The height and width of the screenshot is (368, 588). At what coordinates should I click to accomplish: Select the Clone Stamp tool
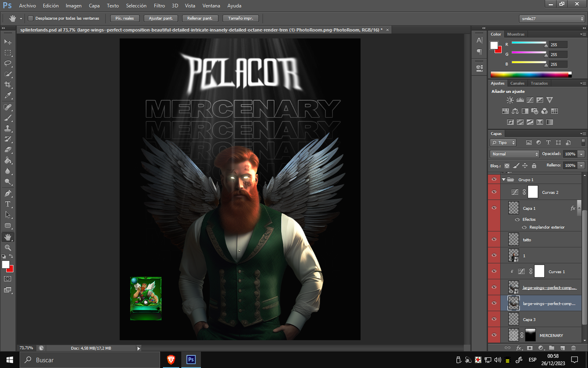tap(8, 129)
